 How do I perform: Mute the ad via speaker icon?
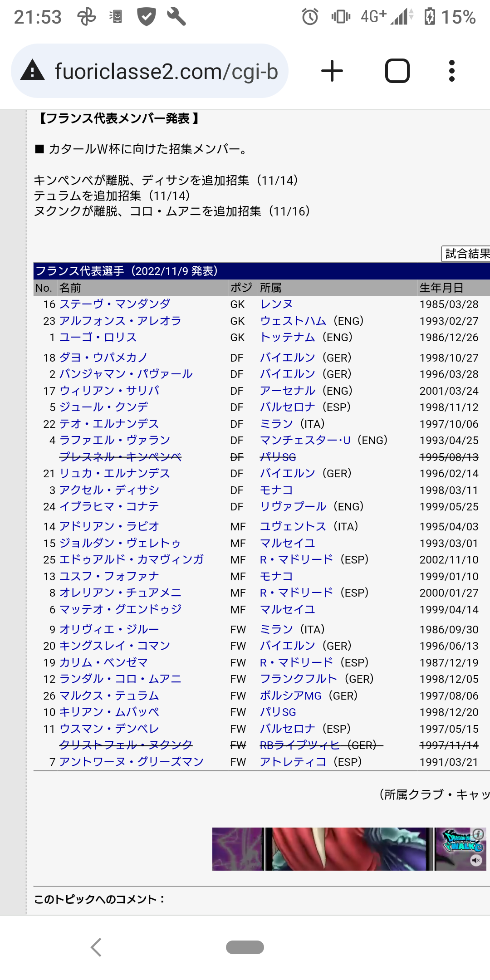pyautogui.click(x=476, y=860)
